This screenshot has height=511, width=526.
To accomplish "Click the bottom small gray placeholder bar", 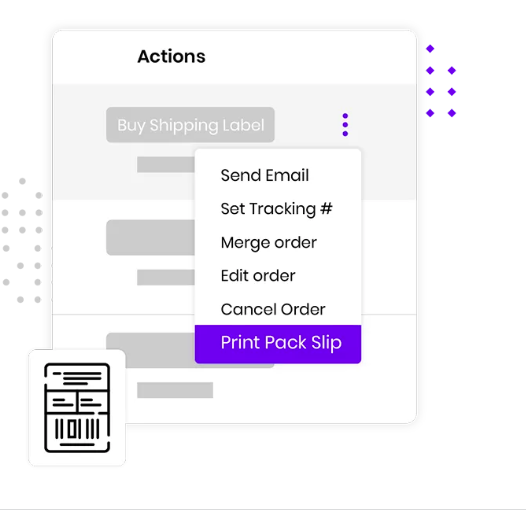I will click(x=175, y=390).
